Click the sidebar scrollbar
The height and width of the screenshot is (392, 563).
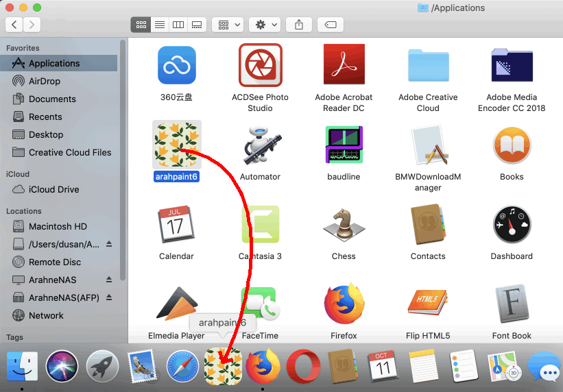click(123, 160)
